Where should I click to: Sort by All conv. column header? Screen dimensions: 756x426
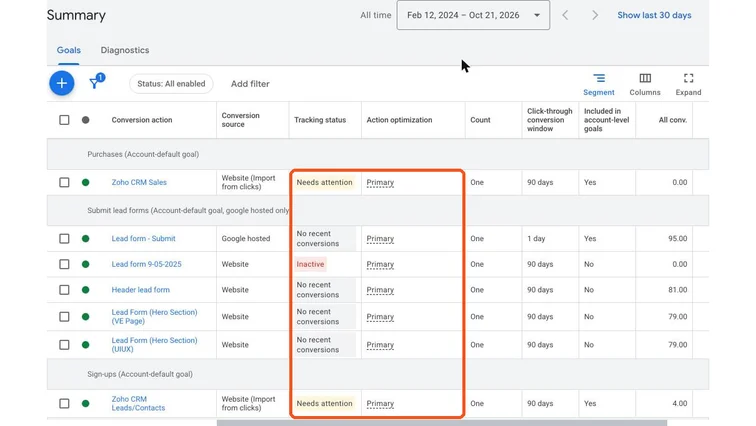point(673,120)
